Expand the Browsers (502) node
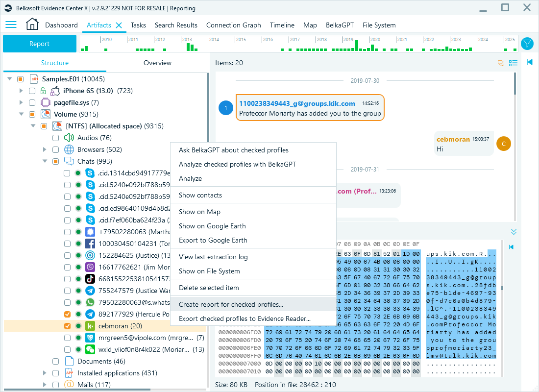The height and width of the screenshot is (392, 539). [44, 149]
